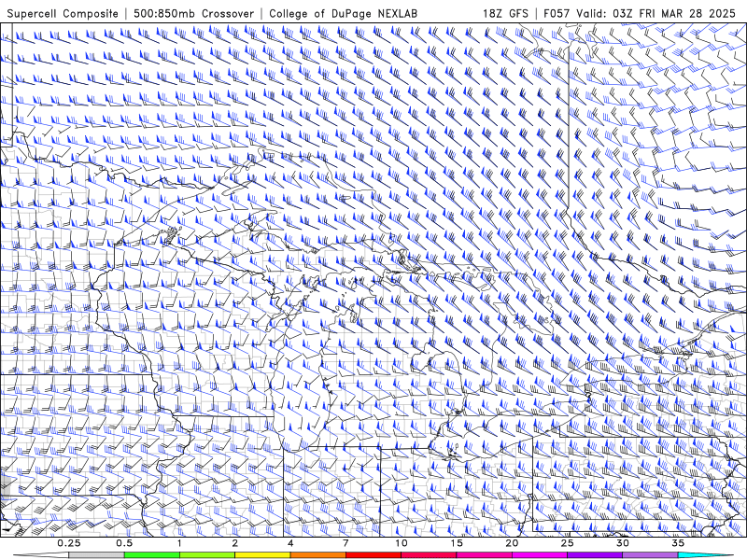This screenshot has height=560, width=747.
Task: Click the '500:850mb Crossover' header label
Action: 193,13
